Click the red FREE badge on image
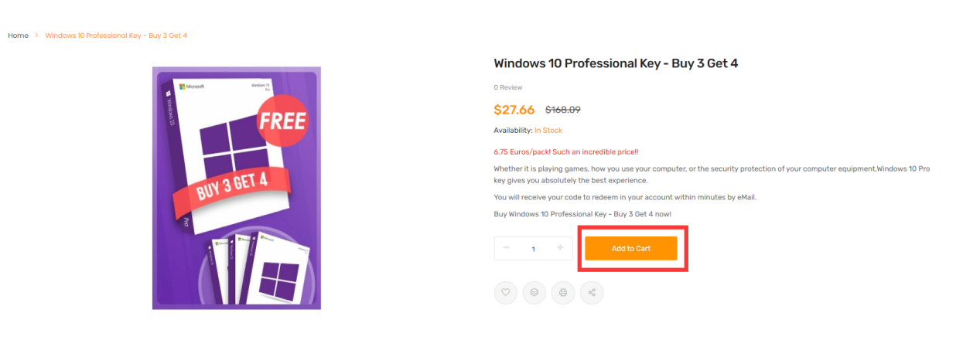This screenshot has width=980, height=347. point(282,121)
